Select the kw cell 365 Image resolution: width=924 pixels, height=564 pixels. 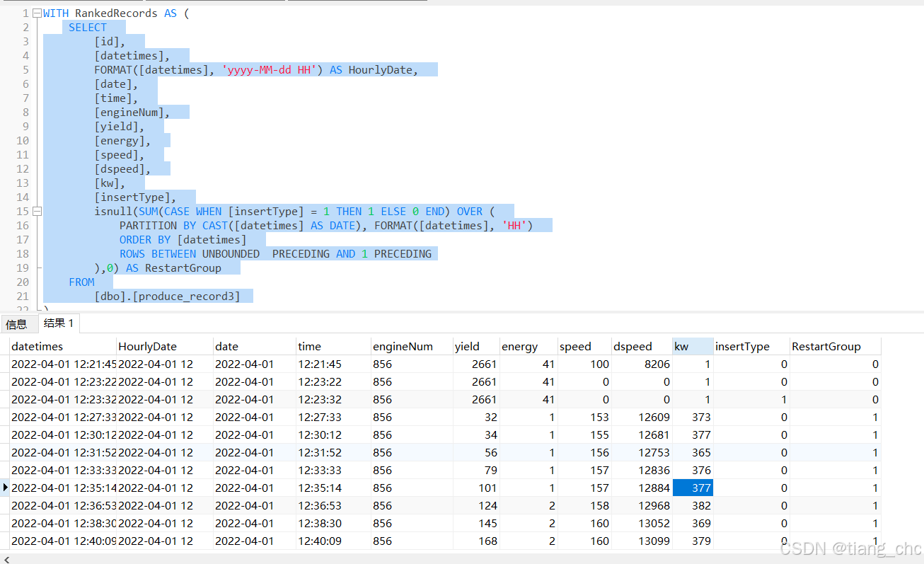[693, 452]
